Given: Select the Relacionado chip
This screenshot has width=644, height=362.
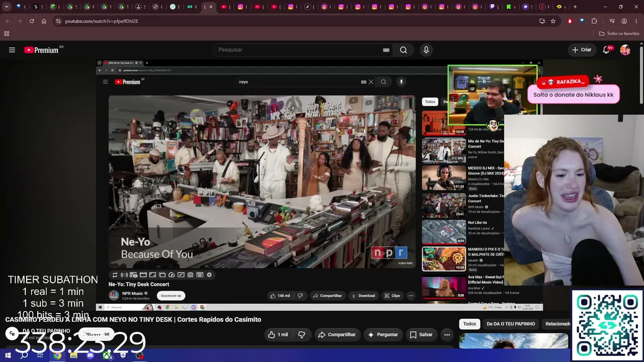Looking at the screenshot, I should [557, 324].
